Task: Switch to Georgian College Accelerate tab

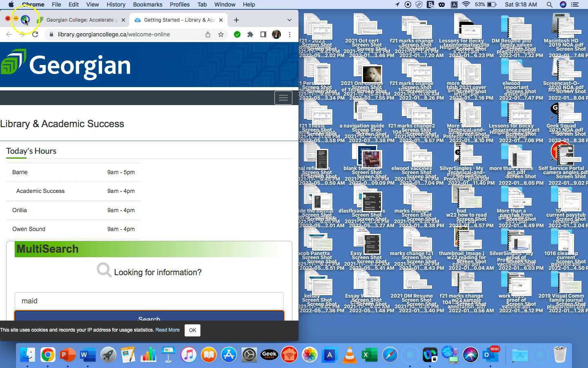Action: pyautogui.click(x=80, y=20)
